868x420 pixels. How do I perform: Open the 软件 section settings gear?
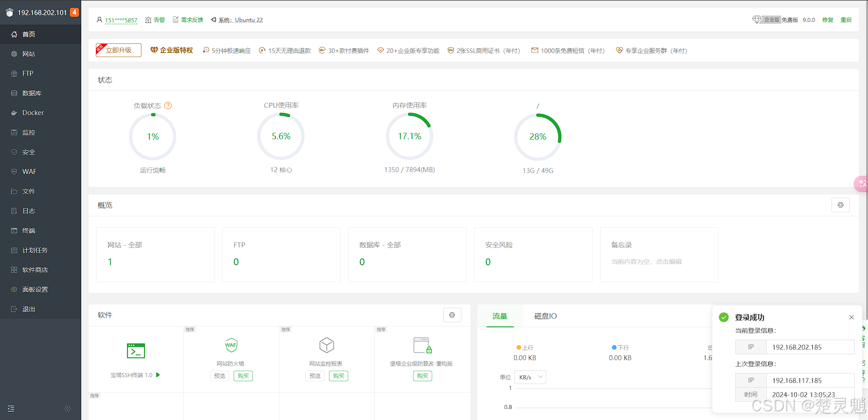point(452,315)
